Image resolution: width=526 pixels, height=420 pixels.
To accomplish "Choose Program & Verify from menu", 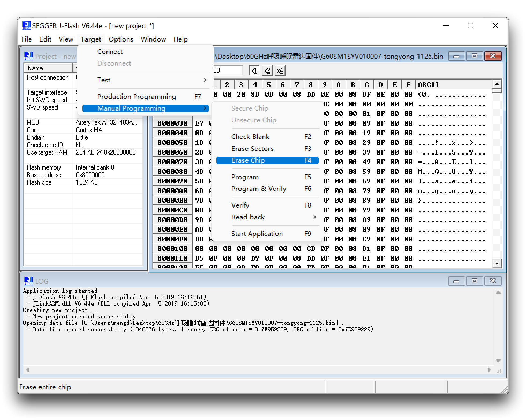I will [258, 189].
